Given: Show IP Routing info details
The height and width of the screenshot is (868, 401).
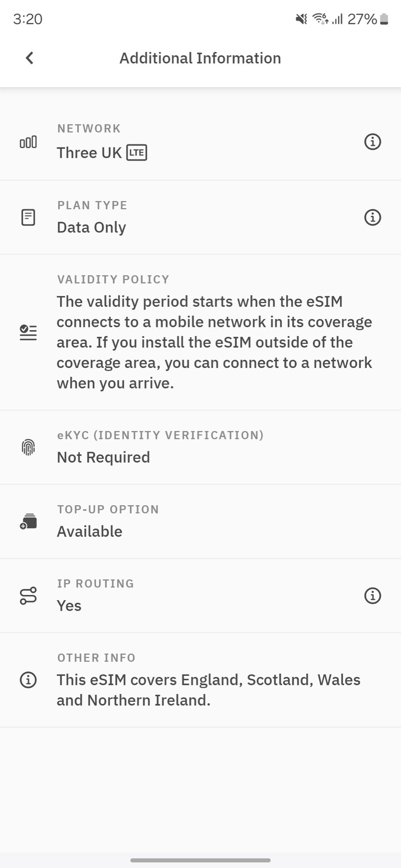Looking at the screenshot, I should tap(372, 595).
